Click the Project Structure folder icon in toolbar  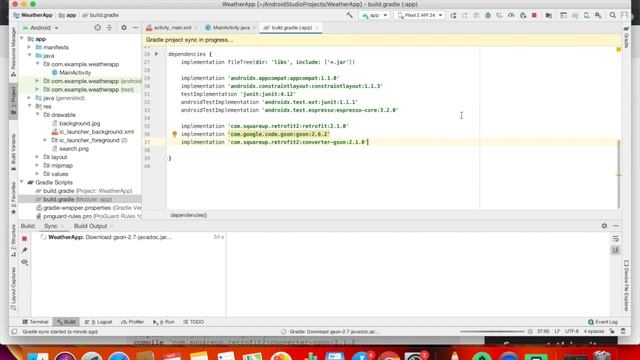pyautogui.click(x=549, y=15)
